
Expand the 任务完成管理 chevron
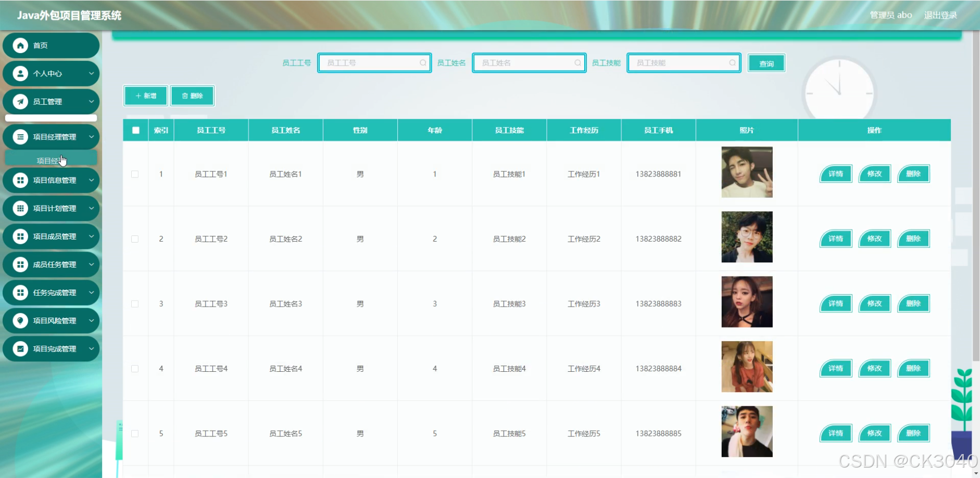click(91, 293)
